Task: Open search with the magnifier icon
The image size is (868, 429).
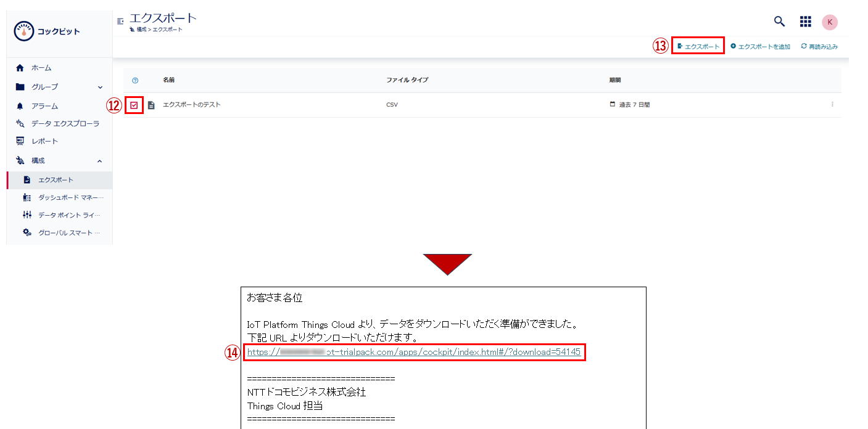Action: [779, 21]
